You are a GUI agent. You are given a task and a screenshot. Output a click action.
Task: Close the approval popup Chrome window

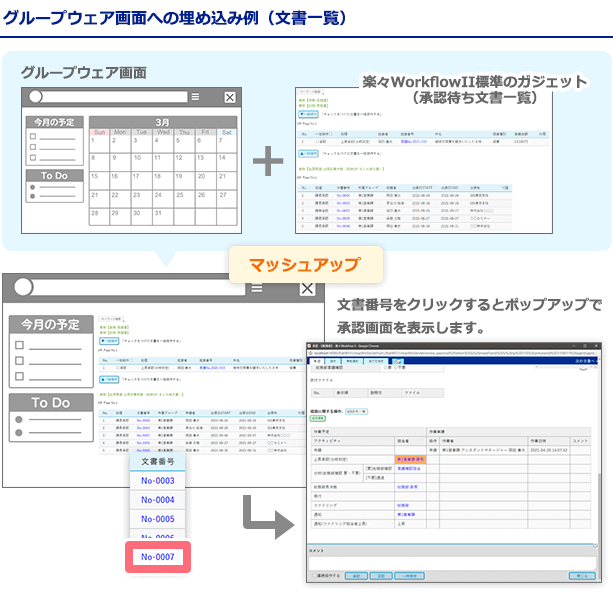click(x=596, y=346)
